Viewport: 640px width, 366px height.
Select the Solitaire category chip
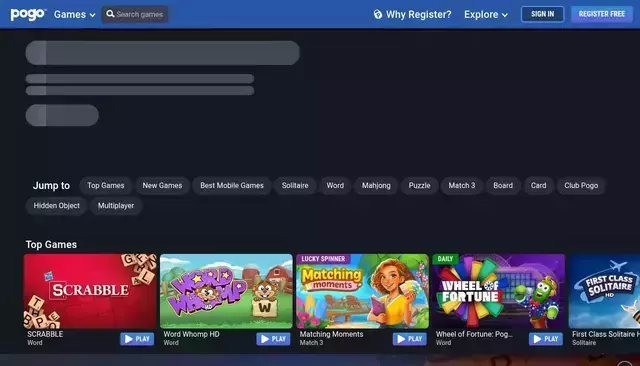click(295, 185)
